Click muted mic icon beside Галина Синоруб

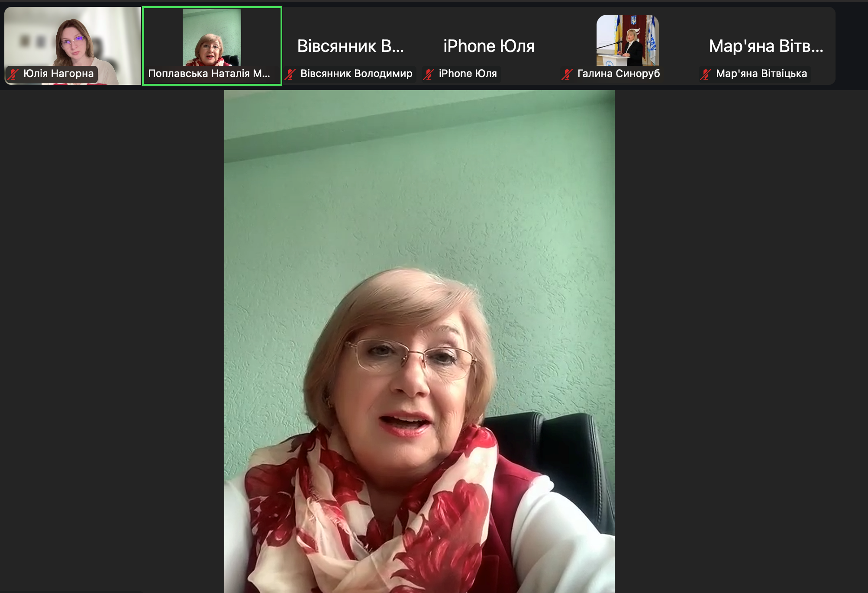pos(567,74)
